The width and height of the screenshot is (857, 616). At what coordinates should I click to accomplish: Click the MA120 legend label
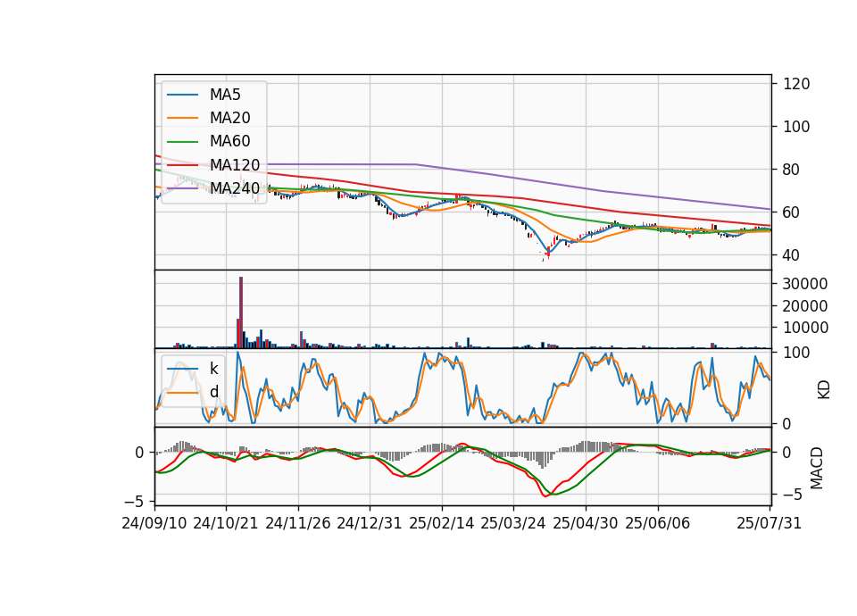coord(235,165)
